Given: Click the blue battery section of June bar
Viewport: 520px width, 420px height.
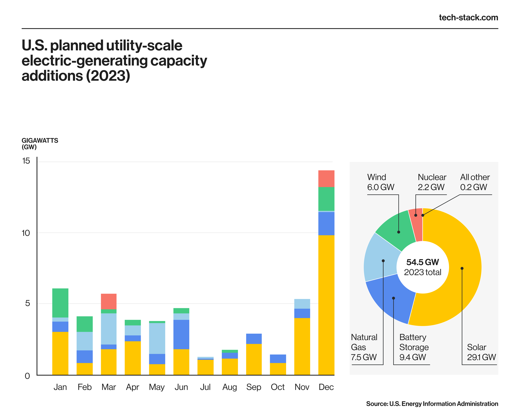Looking at the screenshot, I should pos(181,334).
